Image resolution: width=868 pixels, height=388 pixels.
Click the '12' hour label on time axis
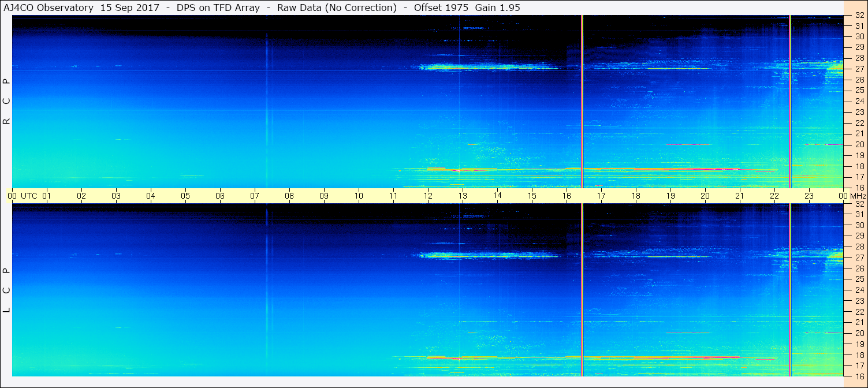428,196
